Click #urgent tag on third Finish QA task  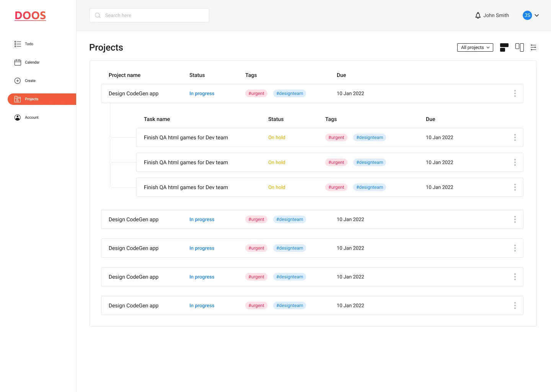pos(336,187)
